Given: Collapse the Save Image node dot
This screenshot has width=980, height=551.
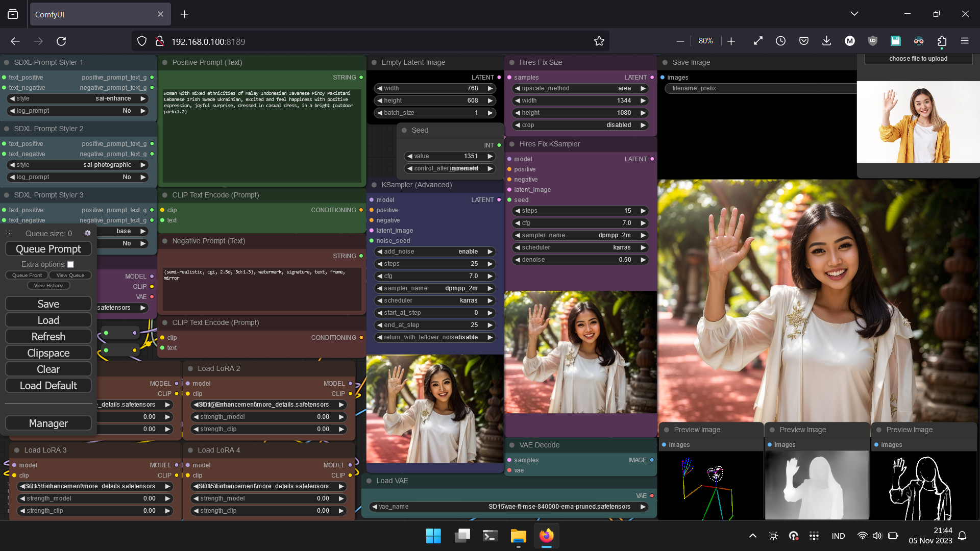Looking at the screenshot, I should pos(665,62).
